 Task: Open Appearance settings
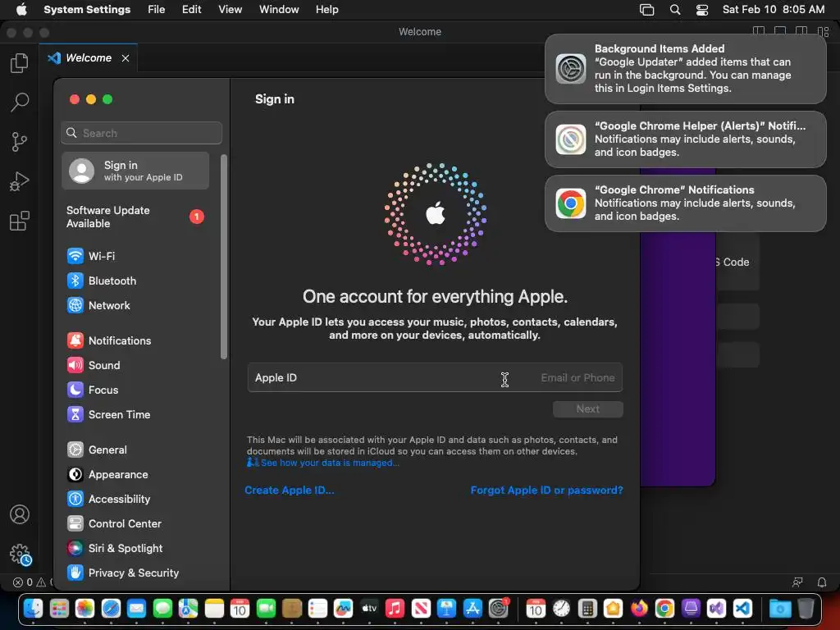[135, 475]
